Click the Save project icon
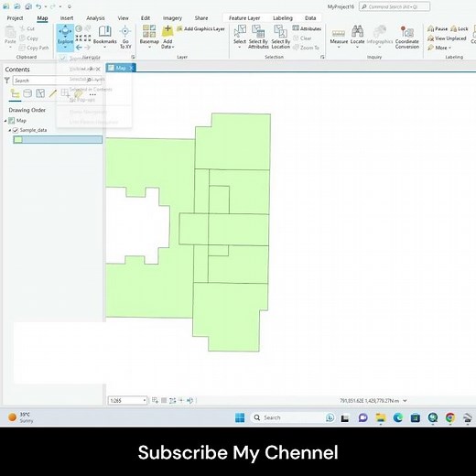The height and width of the screenshot is (476, 476). (x=28, y=6)
